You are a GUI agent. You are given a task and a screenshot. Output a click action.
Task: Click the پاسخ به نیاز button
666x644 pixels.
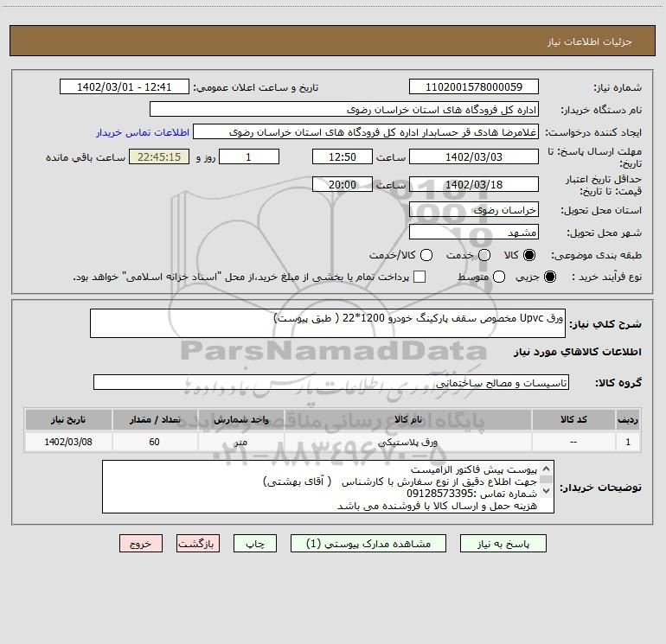coord(503,544)
